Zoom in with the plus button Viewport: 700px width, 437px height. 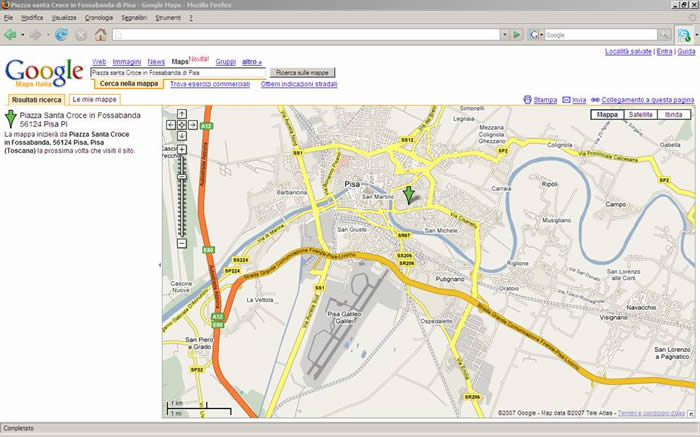tap(182, 149)
